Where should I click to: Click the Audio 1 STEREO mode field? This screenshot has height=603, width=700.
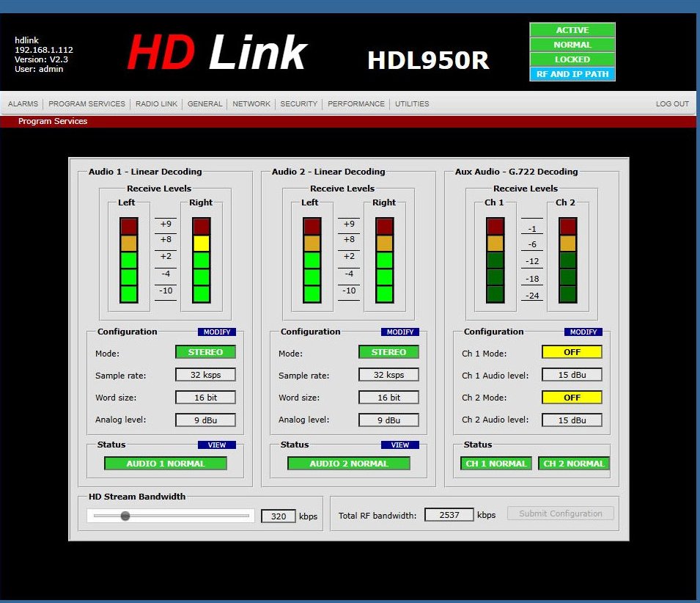point(205,352)
